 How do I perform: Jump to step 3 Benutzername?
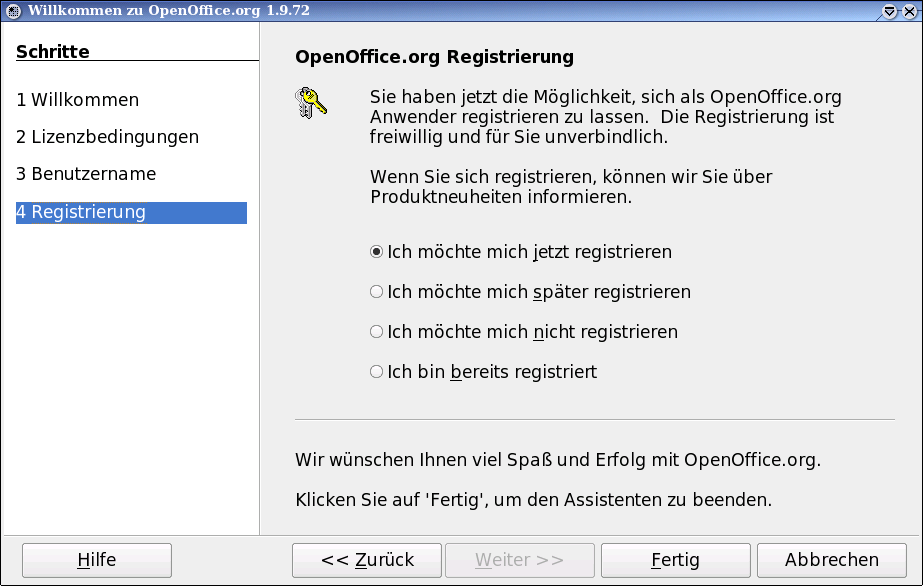click(x=86, y=174)
